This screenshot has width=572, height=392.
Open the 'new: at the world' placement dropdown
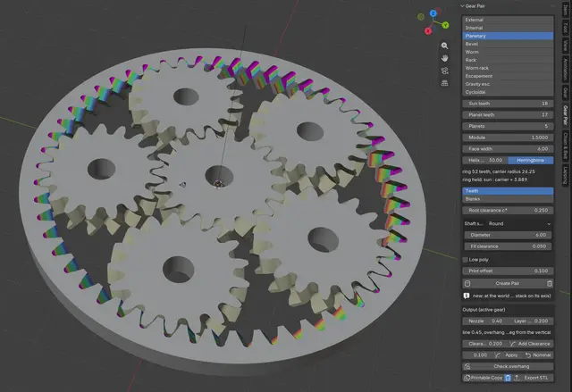pyautogui.click(x=511, y=296)
